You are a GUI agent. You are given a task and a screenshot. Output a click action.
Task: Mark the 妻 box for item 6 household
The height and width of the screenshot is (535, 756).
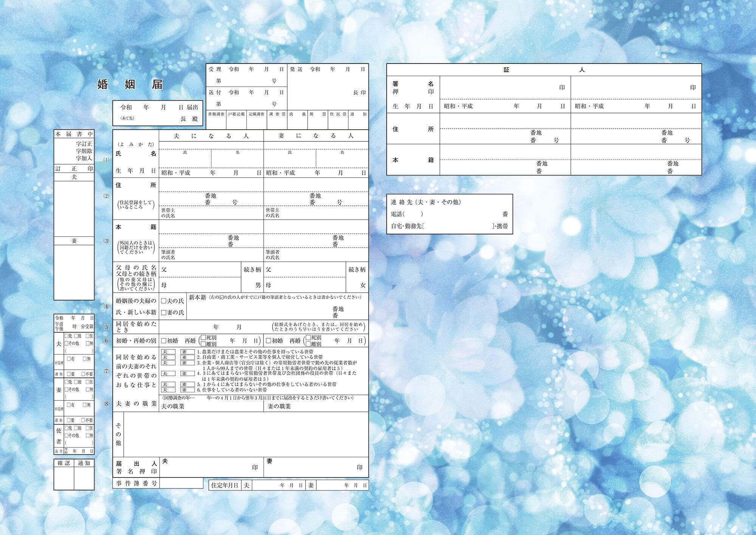pos(187,390)
